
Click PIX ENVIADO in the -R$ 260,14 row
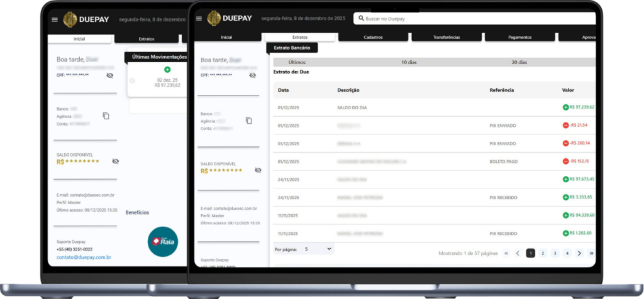(502, 144)
